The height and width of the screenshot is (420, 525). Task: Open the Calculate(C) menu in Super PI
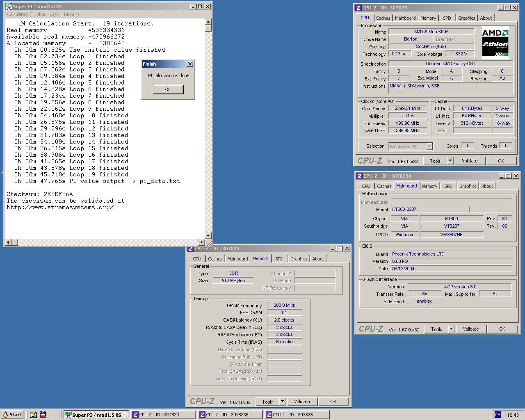click(x=19, y=14)
